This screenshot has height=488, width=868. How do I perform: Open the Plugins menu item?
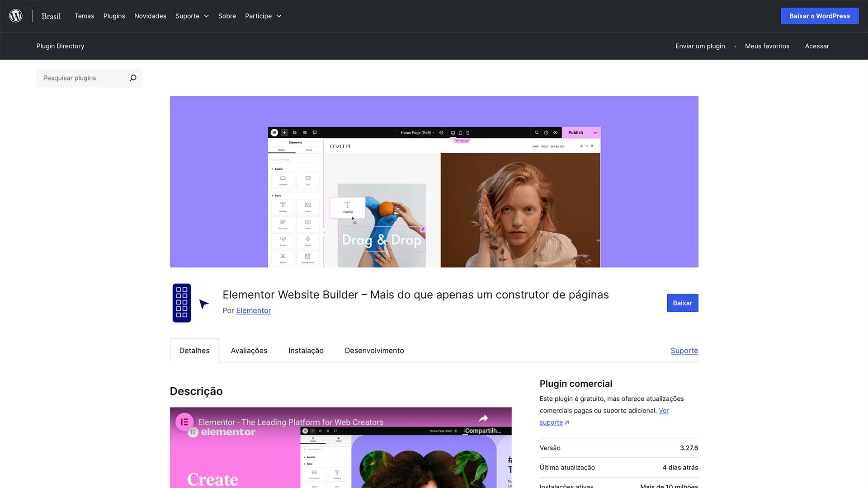pyautogui.click(x=114, y=16)
